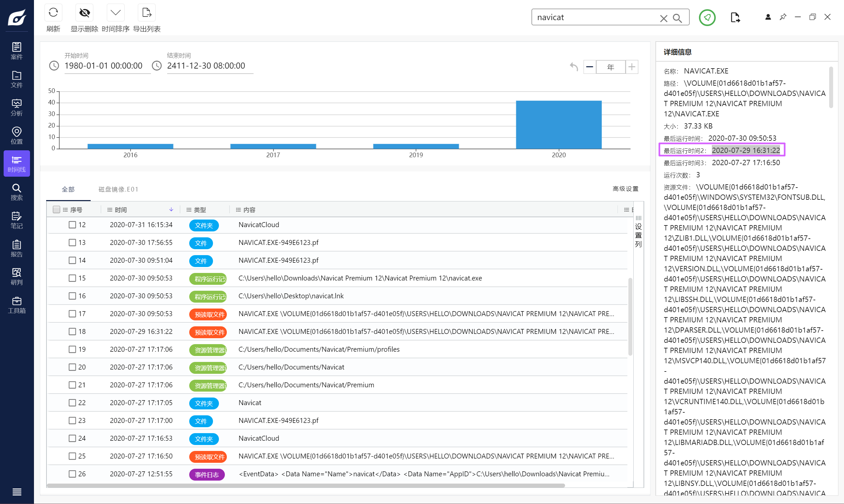The height and width of the screenshot is (504, 844).
Task: Open Notes (笔记) in sidebar
Action: 16,220
